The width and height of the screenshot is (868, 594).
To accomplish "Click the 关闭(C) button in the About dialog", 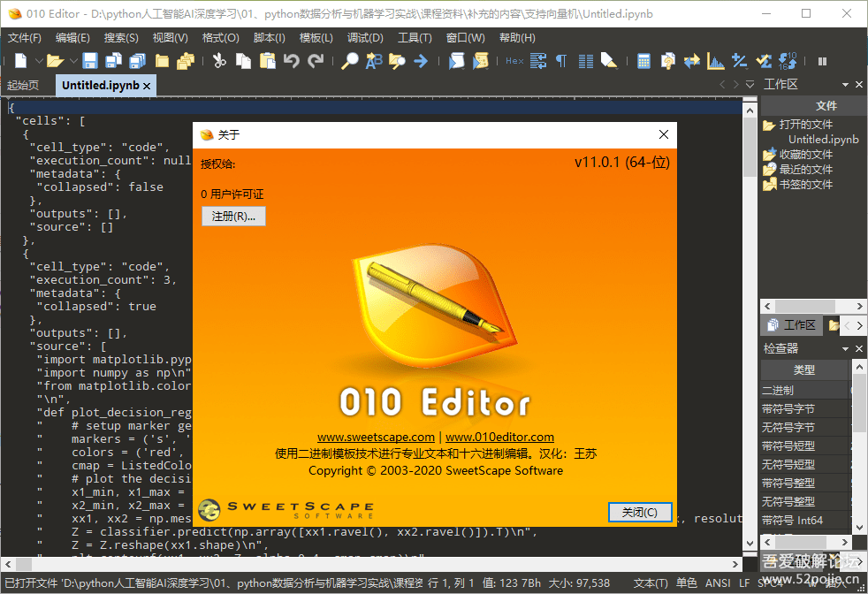I will (640, 512).
